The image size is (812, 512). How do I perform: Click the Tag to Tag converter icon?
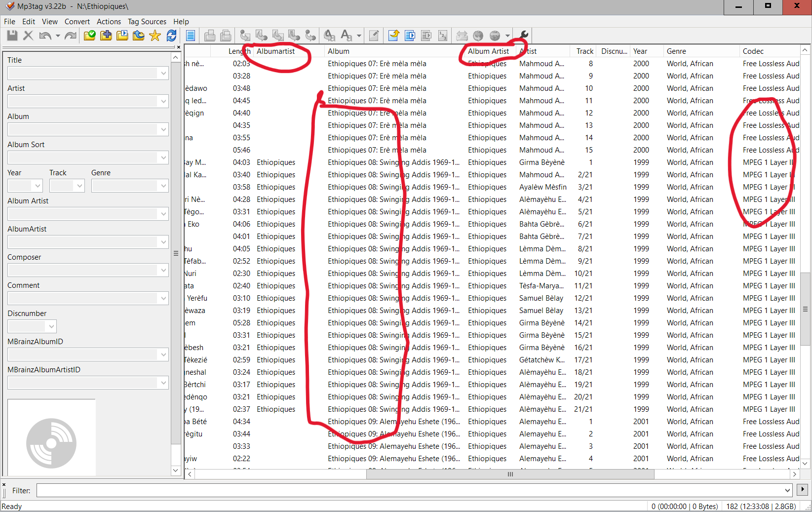coord(310,36)
